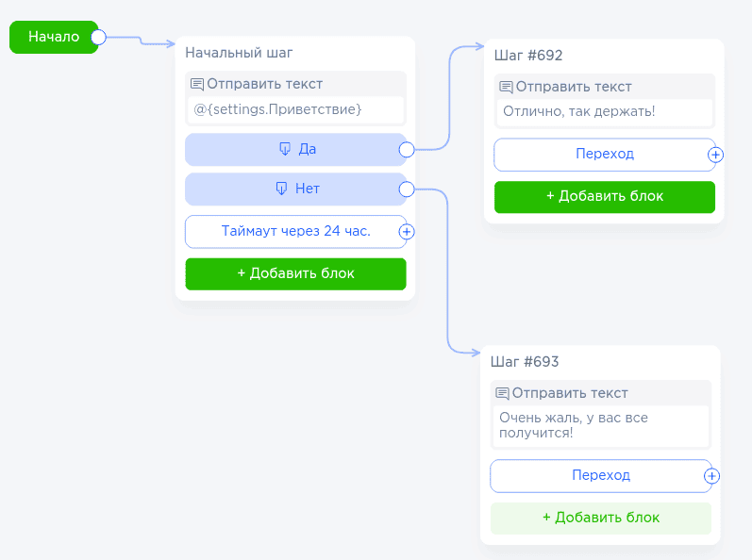Add a block to Начальный шаг
This screenshot has width=752, height=560.
(x=295, y=273)
